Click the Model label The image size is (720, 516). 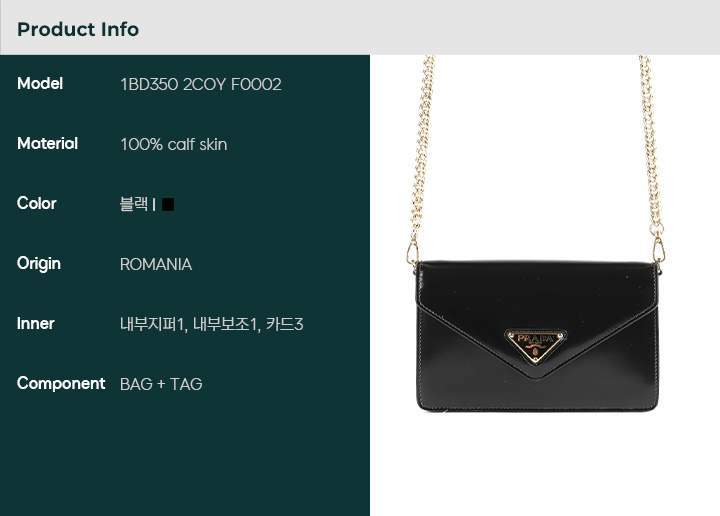pyautogui.click(x=40, y=84)
